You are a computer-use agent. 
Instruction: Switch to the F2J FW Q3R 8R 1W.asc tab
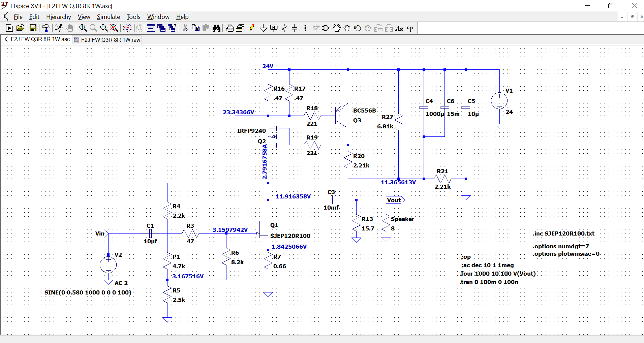pos(37,39)
